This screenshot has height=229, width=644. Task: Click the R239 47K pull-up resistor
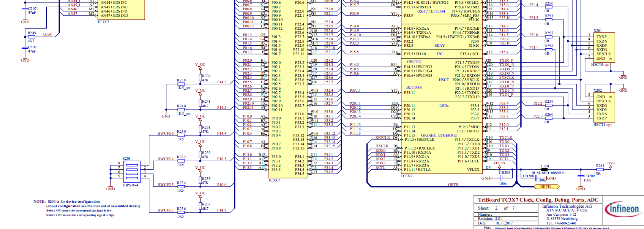pyautogui.click(x=200, y=78)
